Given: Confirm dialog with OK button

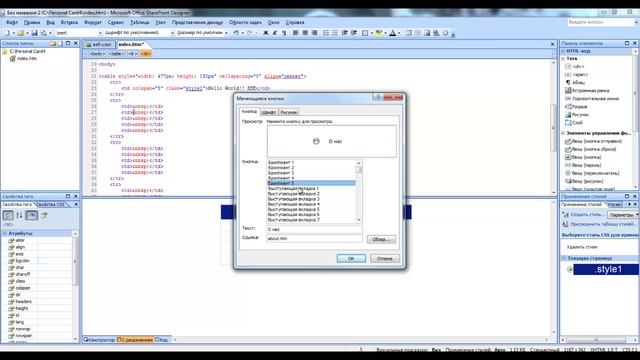Looking at the screenshot, I should pos(351,258).
